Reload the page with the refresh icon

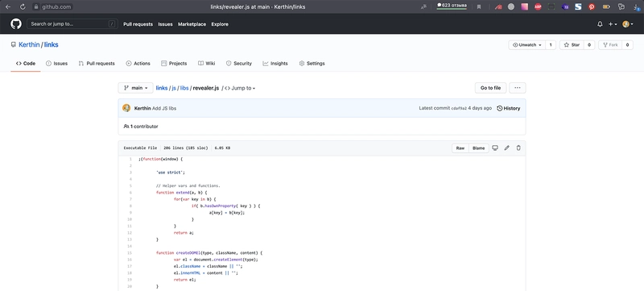point(23,6)
